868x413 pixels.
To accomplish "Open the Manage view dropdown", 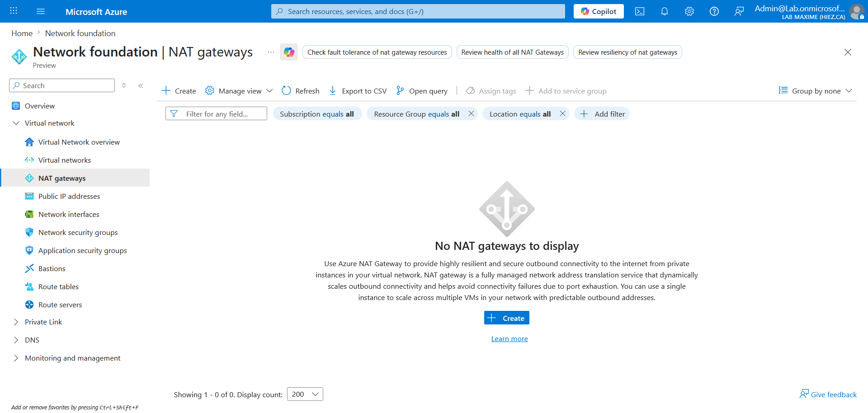I will tap(239, 91).
